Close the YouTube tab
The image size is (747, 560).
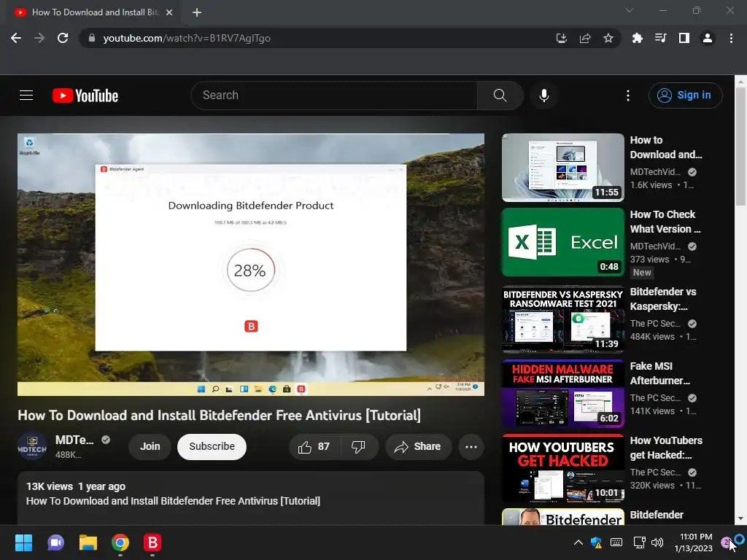169,12
